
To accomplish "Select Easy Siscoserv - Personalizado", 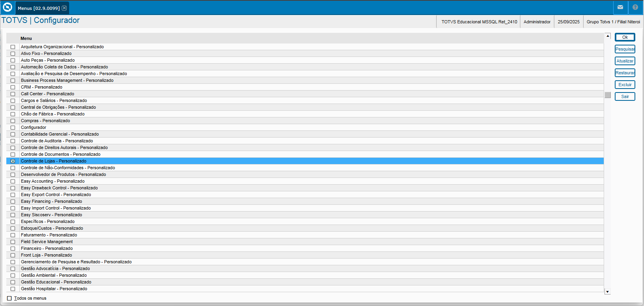I will tap(305, 215).
